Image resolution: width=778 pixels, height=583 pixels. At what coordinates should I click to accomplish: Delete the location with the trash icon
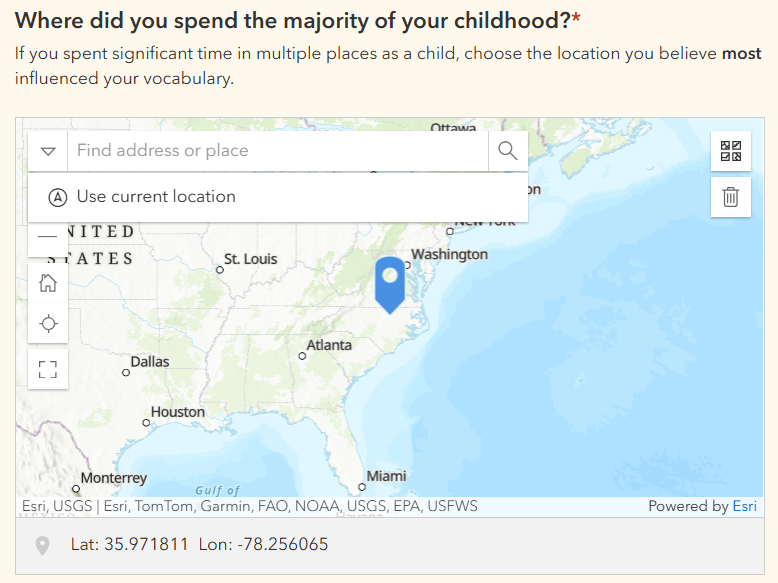pos(731,197)
